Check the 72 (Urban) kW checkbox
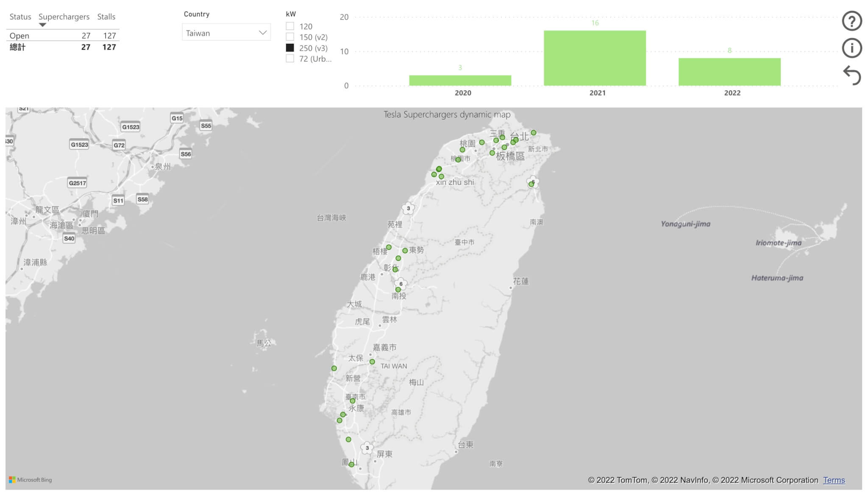Screen dimensions: 868x492 290,59
